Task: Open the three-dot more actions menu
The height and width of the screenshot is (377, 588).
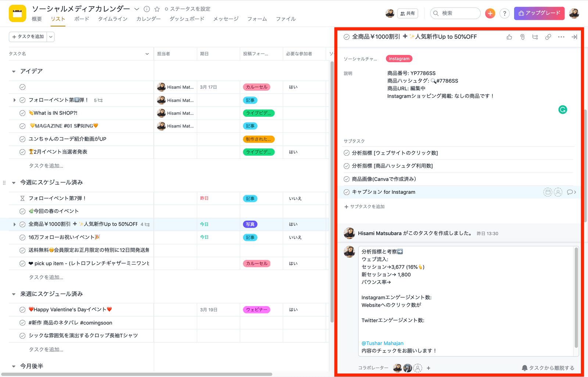Action: pyautogui.click(x=561, y=37)
